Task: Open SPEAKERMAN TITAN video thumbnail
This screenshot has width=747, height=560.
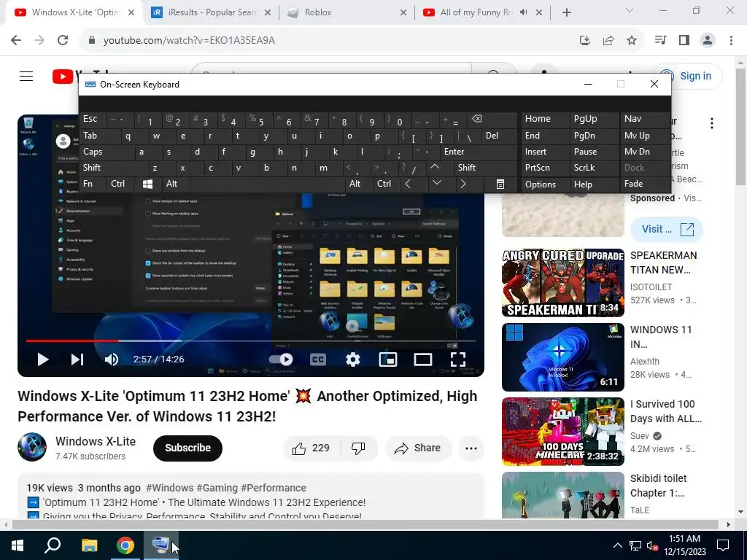Action: [x=563, y=282]
